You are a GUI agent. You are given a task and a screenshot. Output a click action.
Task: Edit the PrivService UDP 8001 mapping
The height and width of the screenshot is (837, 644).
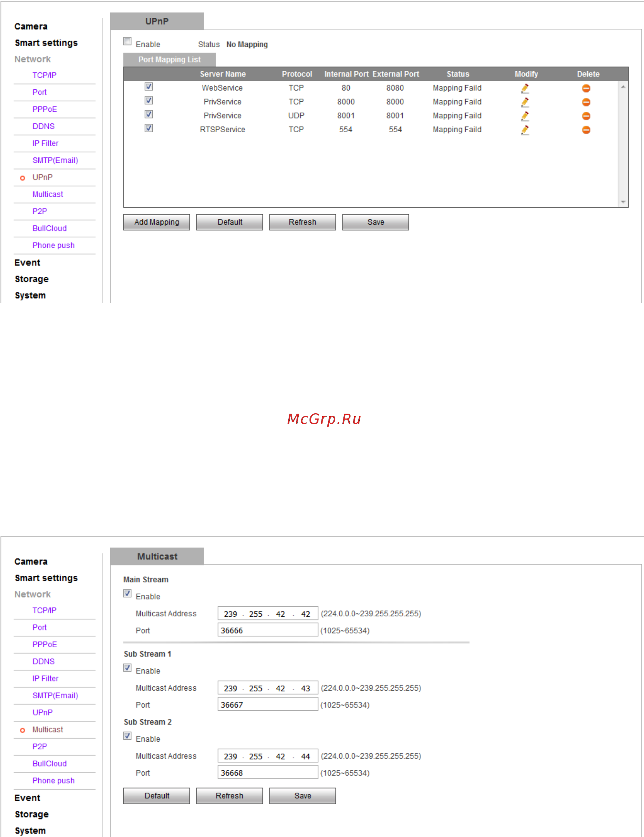(525, 116)
